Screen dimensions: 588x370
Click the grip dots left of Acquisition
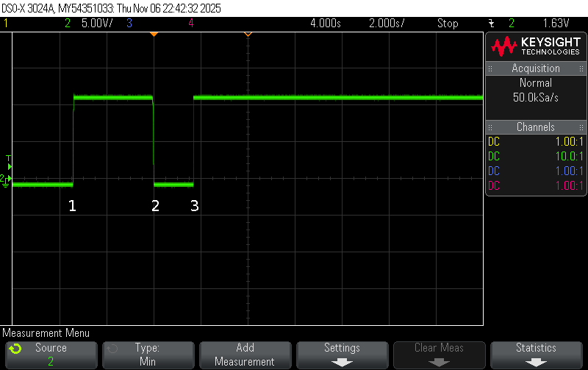(x=490, y=68)
